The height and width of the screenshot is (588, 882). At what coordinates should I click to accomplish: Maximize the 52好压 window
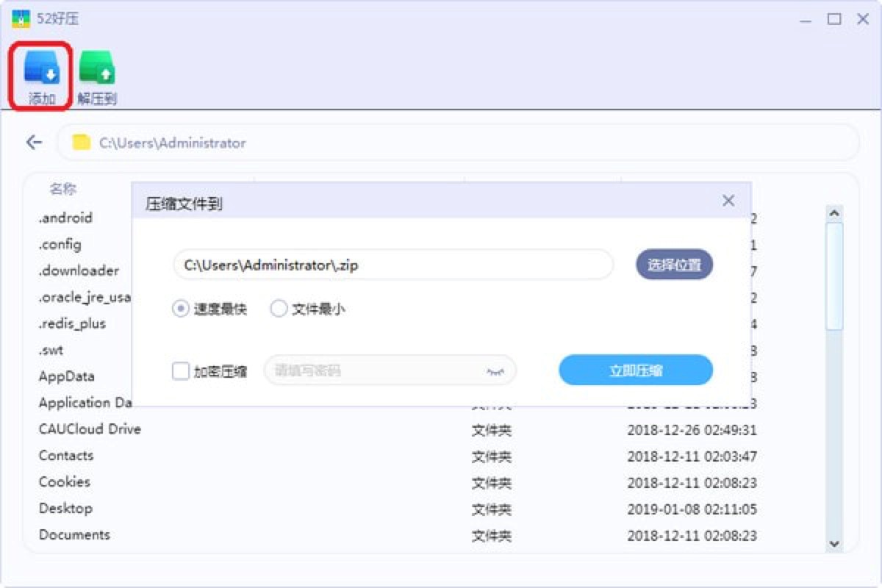[x=833, y=19]
